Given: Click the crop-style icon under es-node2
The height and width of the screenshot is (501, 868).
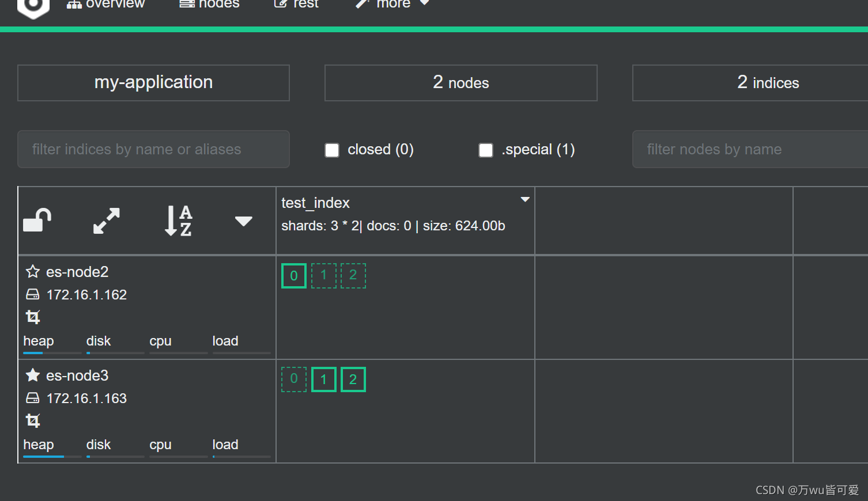Looking at the screenshot, I should pyautogui.click(x=33, y=317).
